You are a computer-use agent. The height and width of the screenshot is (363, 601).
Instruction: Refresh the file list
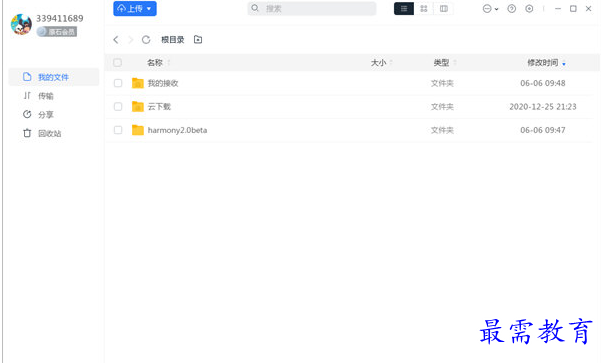click(146, 39)
